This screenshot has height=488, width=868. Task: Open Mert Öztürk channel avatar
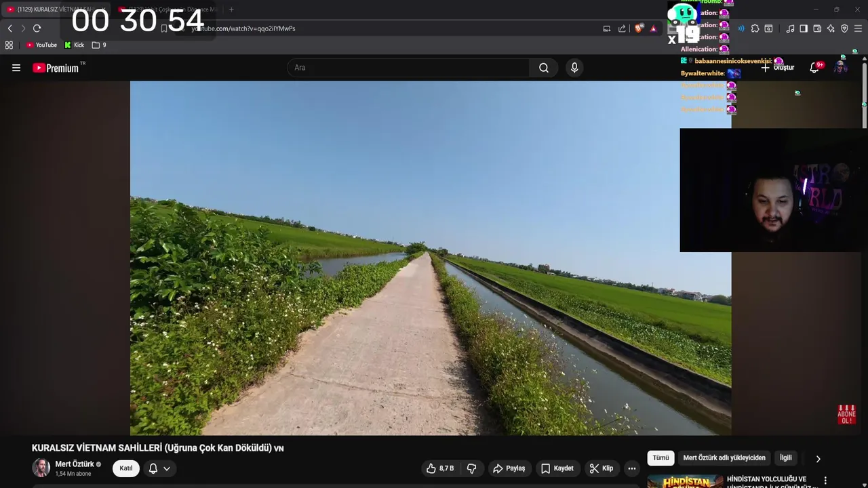tap(41, 468)
